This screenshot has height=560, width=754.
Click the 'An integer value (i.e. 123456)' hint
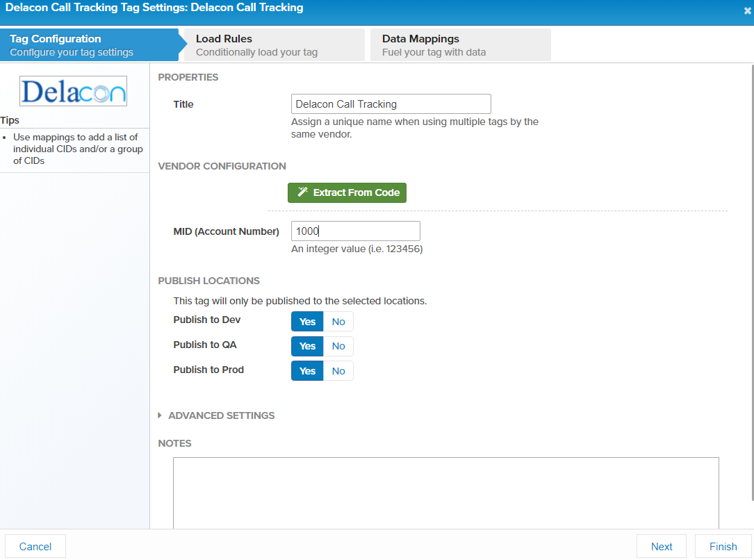(x=356, y=249)
